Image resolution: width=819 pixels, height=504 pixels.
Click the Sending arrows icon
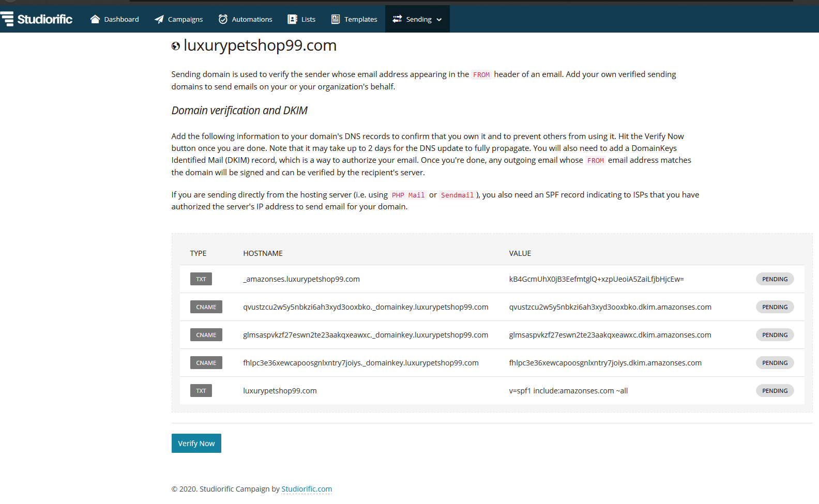[397, 19]
